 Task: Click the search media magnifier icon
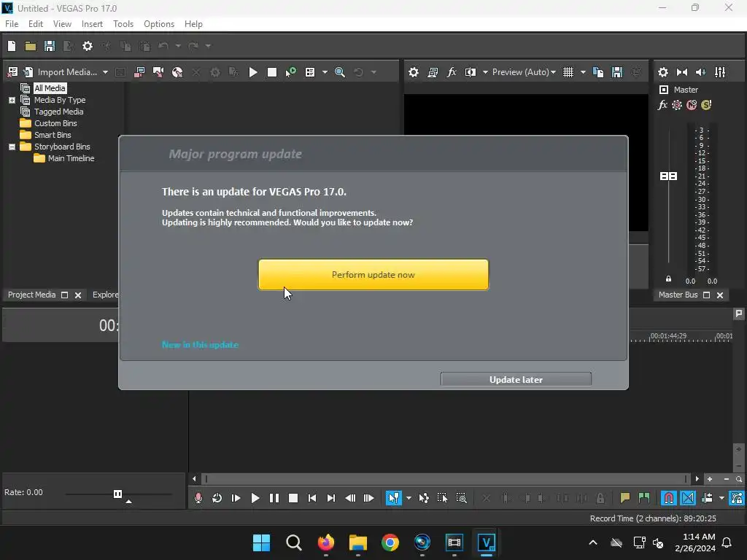pos(340,72)
